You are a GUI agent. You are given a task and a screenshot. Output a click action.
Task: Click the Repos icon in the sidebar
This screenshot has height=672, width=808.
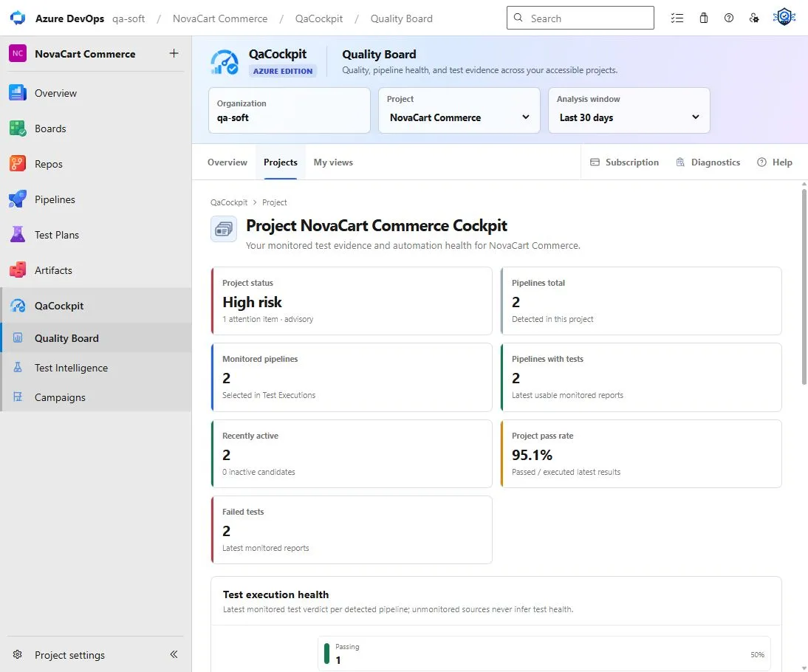[18, 164]
